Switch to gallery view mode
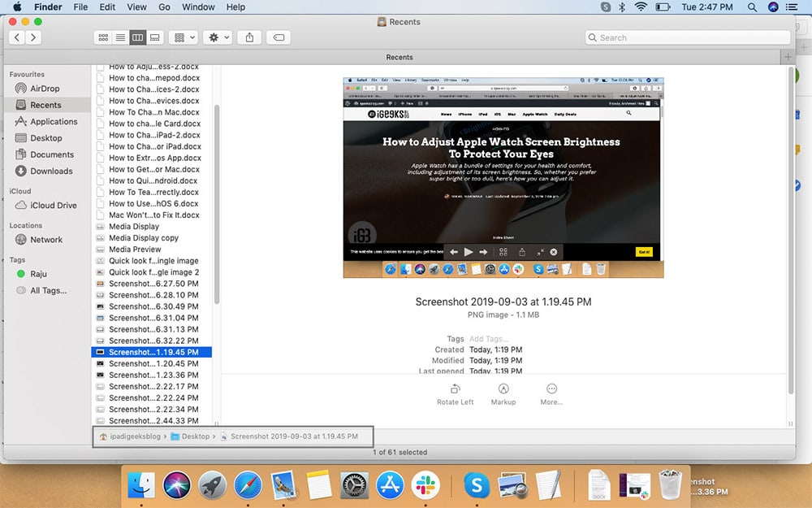 [154, 37]
